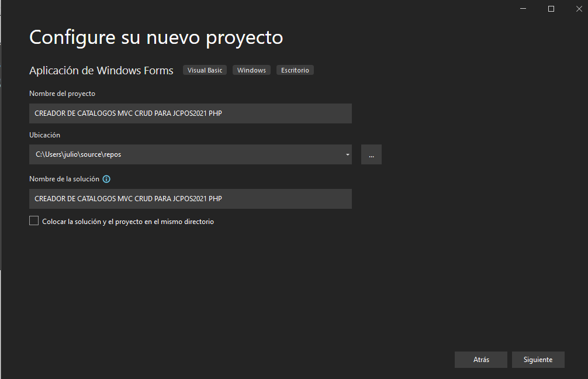Click into the Nombre de la solución text field
This screenshot has width=588, height=379.
pos(190,199)
